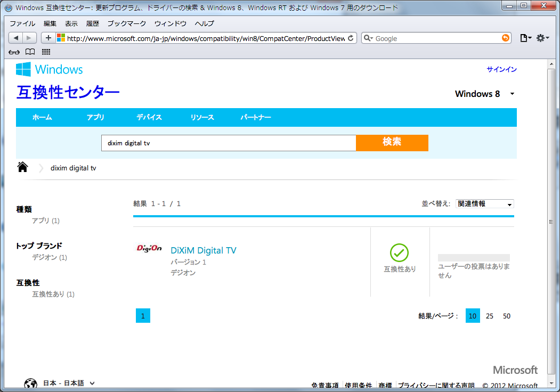Open the Windows 8 version dropdown

coord(485,94)
